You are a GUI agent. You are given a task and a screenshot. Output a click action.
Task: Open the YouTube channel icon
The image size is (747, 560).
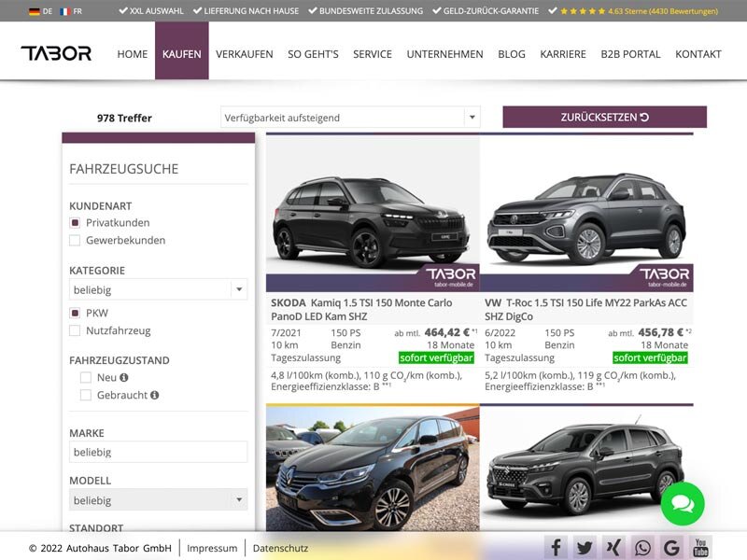tap(700, 548)
